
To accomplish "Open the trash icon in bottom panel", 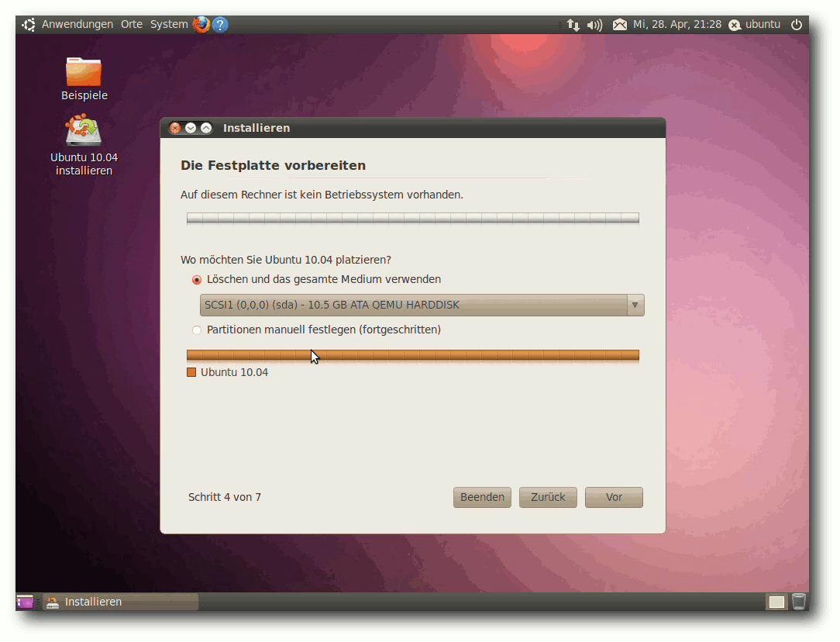I will click(799, 601).
